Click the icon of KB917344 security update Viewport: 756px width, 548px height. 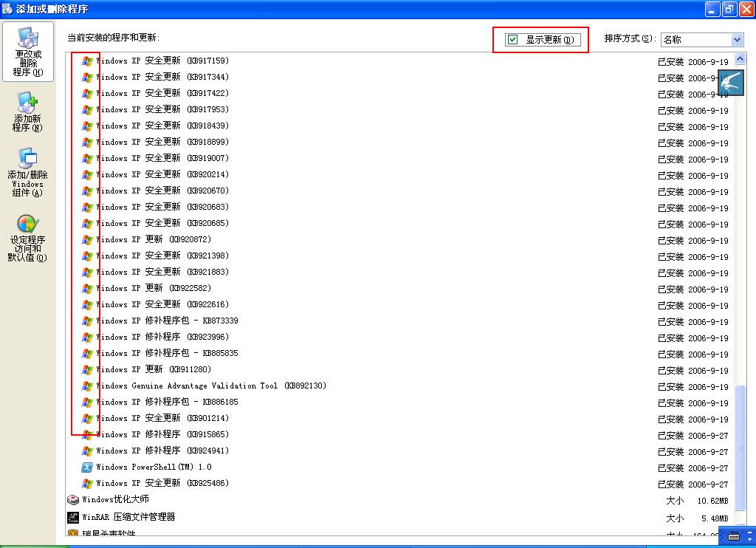(87, 78)
